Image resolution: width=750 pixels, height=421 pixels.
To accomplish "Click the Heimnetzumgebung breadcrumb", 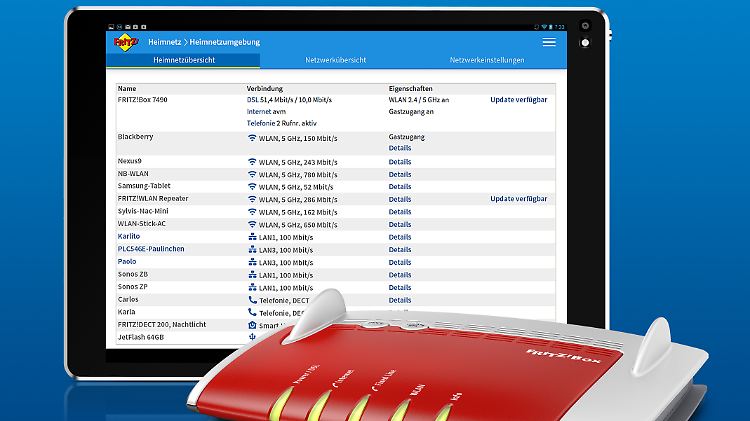I will pos(225,42).
